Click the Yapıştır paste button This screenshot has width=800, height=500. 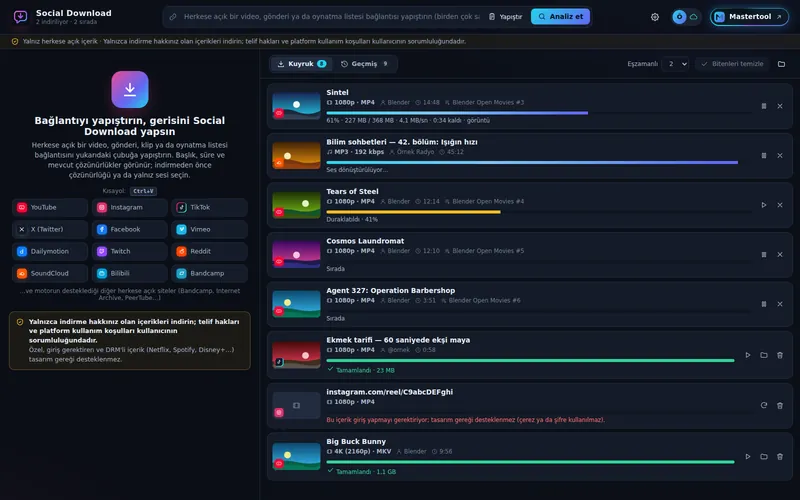(x=505, y=17)
